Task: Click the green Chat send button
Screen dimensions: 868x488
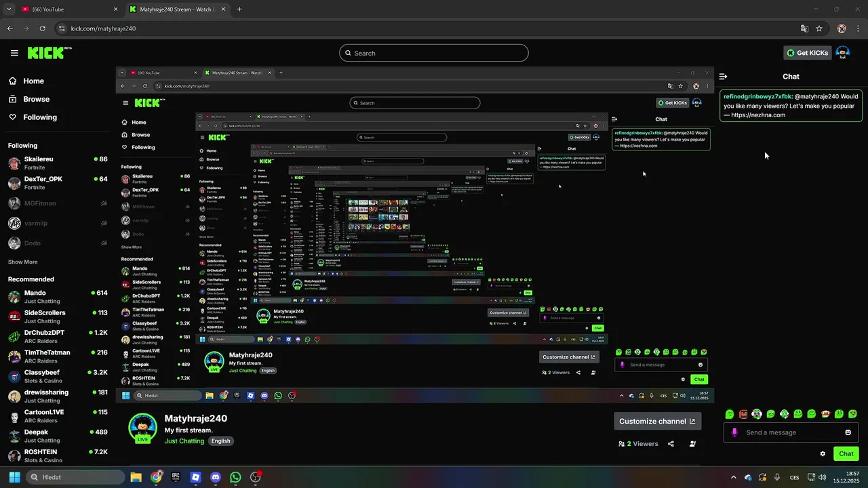Action: click(x=846, y=454)
